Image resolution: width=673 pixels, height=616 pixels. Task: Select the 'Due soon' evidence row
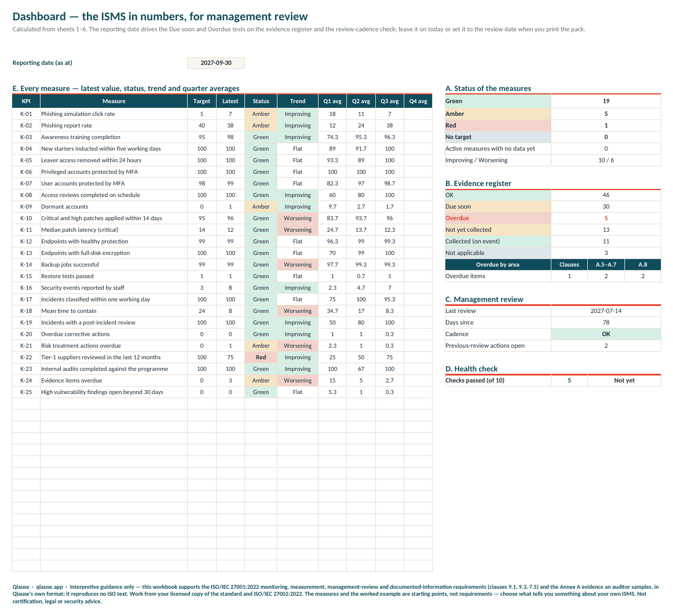[553, 207]
